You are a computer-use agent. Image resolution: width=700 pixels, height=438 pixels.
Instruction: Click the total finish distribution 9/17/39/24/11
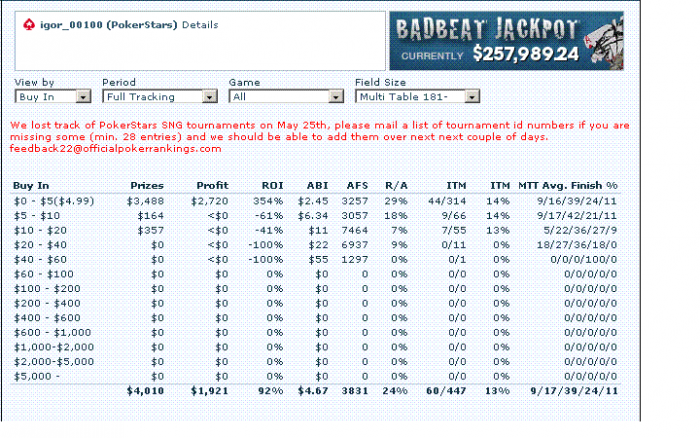[575, 391]
